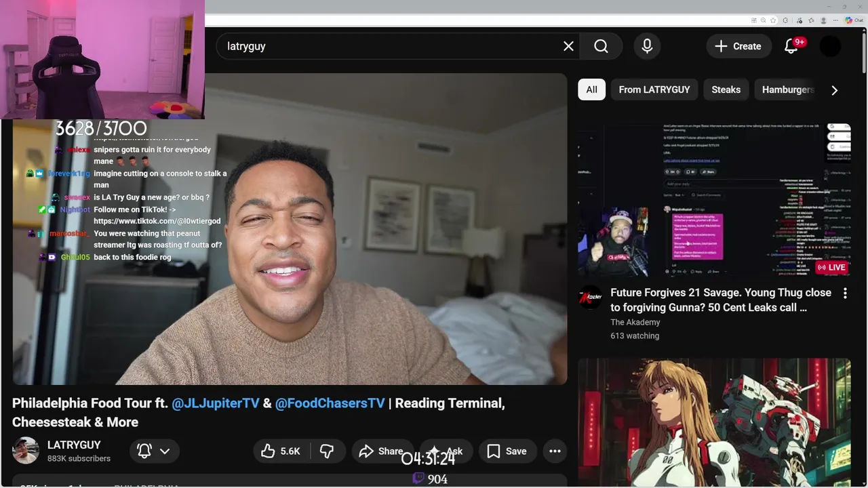This screenshot has width=868, height=488.
Task: Open the YouTube account avatar menu
Action: [831, 46]
